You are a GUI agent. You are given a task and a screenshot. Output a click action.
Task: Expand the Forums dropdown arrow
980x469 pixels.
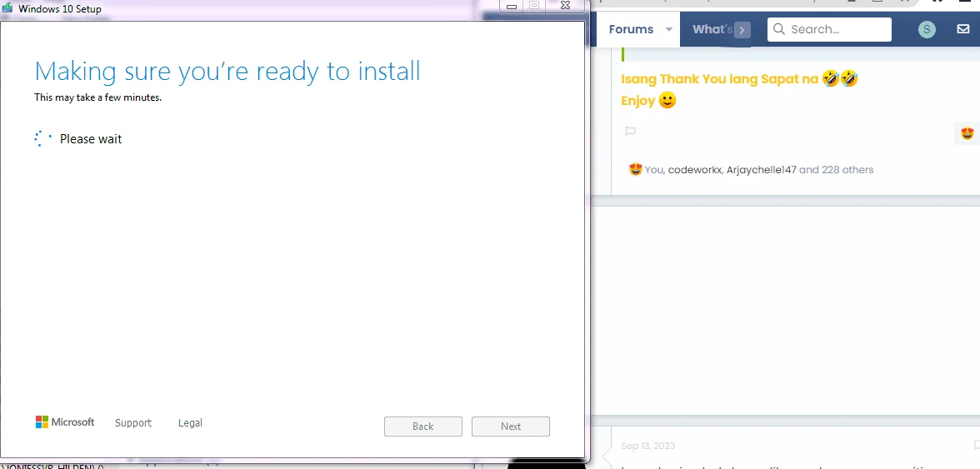point(668,29)
